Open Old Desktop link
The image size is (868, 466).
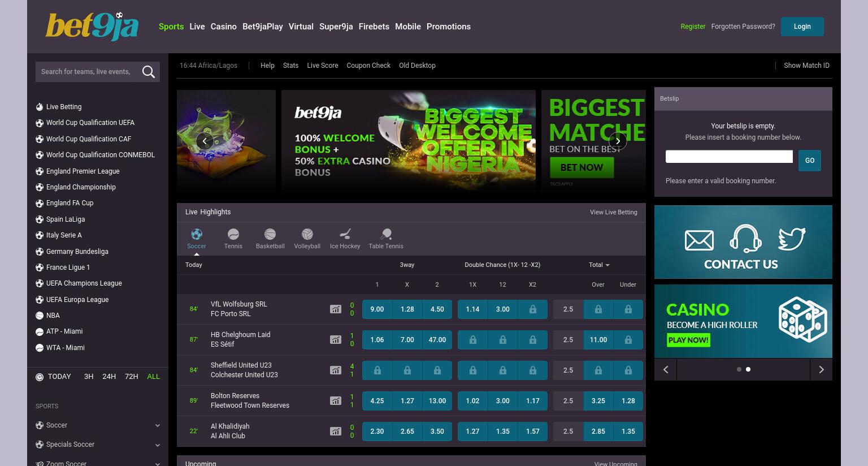point(417,66)
